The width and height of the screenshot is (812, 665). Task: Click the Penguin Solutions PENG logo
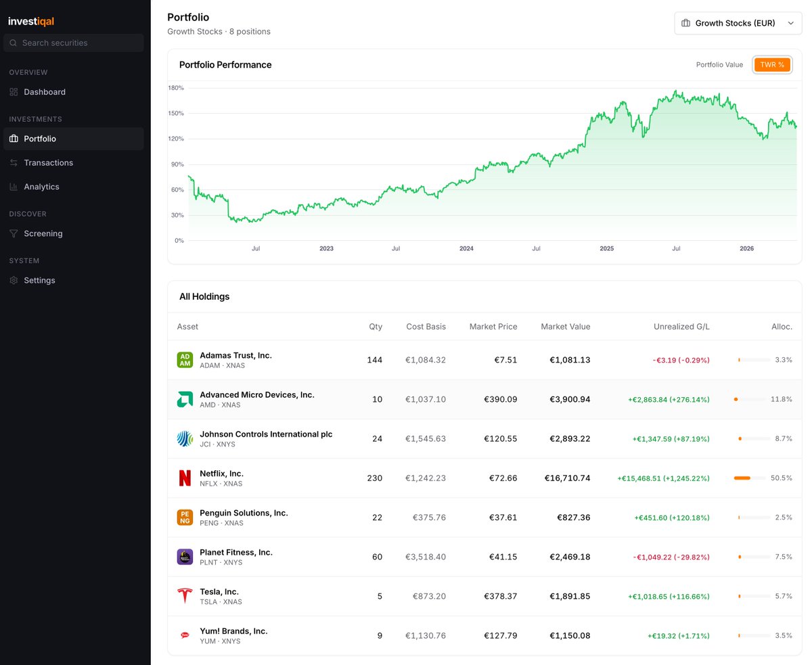coord(185,518)
